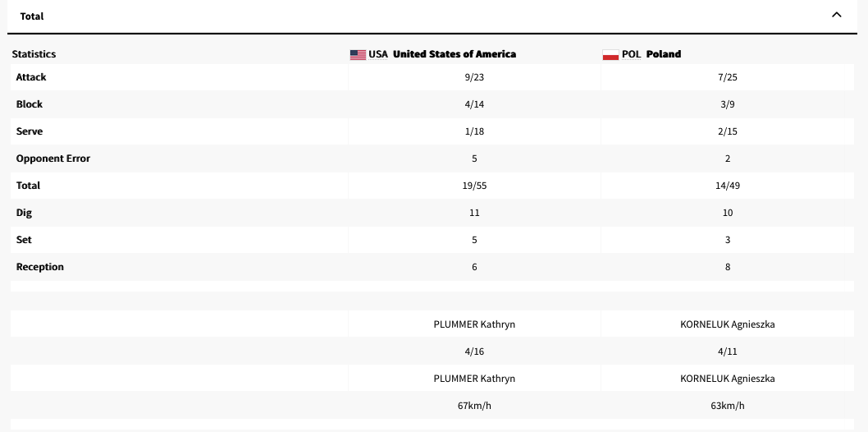Click KORNELUK Agnieszka above the 63km/h speed

pos(728,379)
